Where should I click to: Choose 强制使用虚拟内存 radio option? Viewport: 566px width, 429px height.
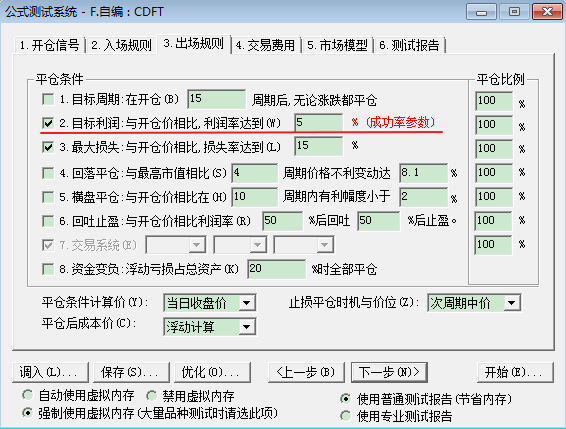27,412
